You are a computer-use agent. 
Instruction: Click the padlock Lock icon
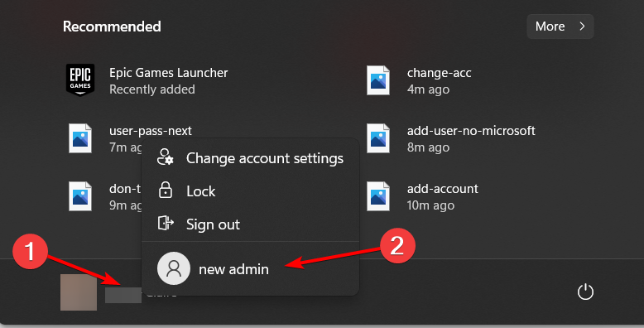coord(166,191)
